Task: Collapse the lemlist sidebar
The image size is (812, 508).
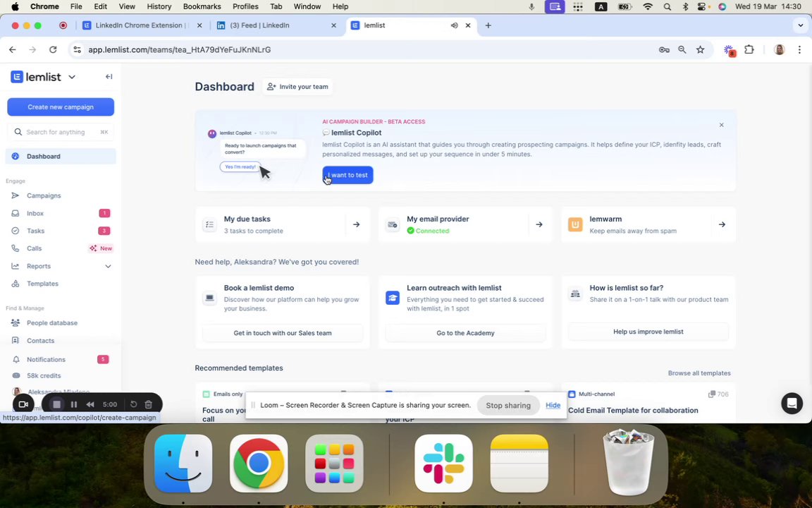Action: click(x=109, y=77)
